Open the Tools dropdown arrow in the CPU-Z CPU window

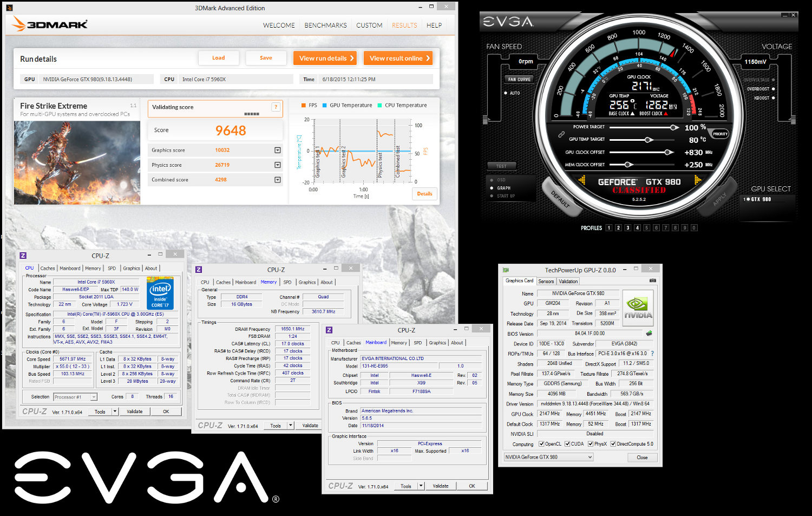pos(115,412)
